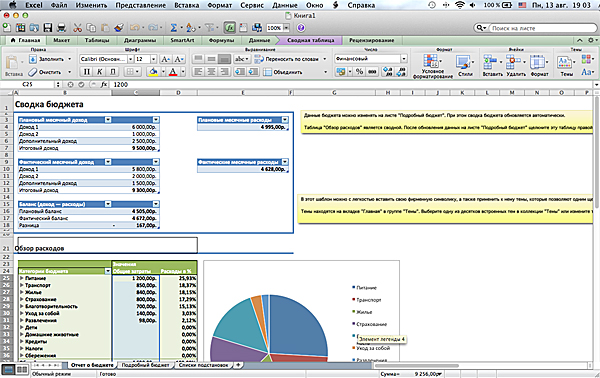Click the red font color A icon

[173, 72]
